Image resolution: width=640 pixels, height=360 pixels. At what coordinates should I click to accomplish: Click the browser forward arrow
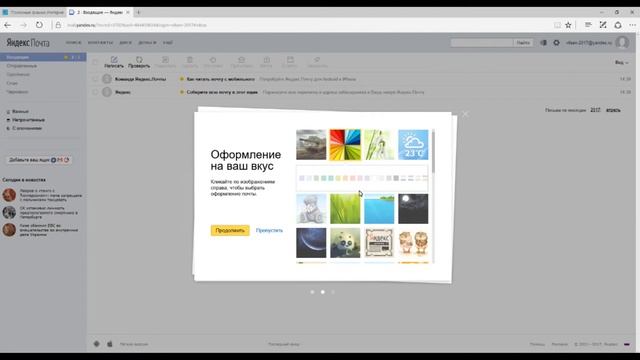click(23, 25)
